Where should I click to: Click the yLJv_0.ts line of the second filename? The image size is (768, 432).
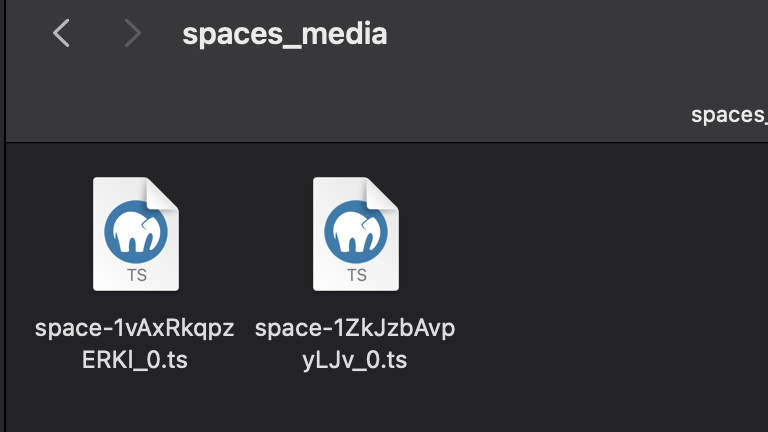(x=355, y=361)
